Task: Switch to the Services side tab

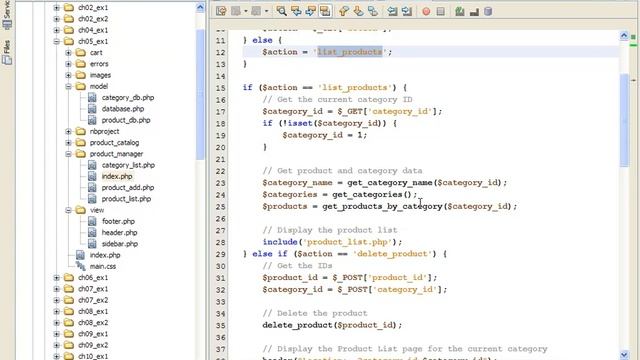Action: [7, 16]
